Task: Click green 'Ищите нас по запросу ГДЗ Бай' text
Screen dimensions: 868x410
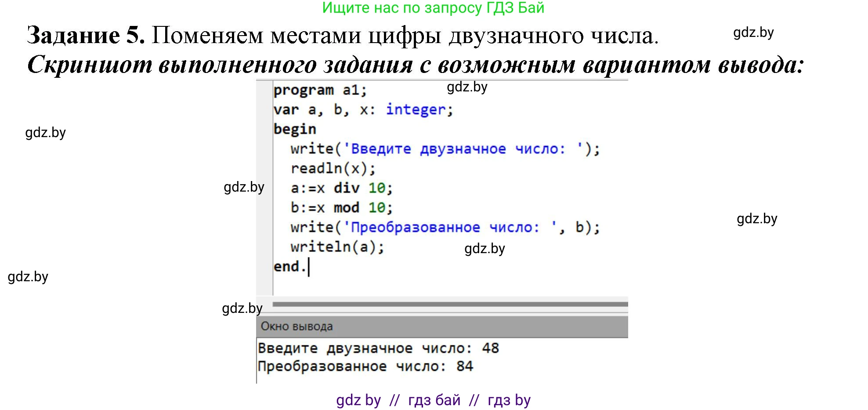Action: (433, 8)
